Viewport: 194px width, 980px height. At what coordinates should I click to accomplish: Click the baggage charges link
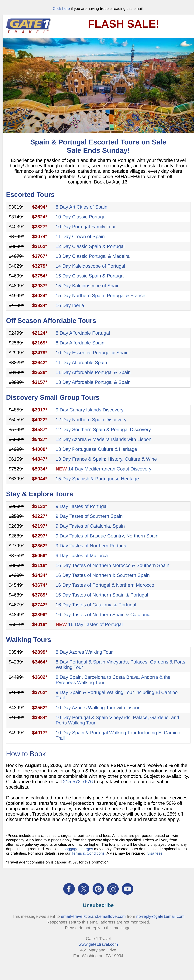coord(78,849)
